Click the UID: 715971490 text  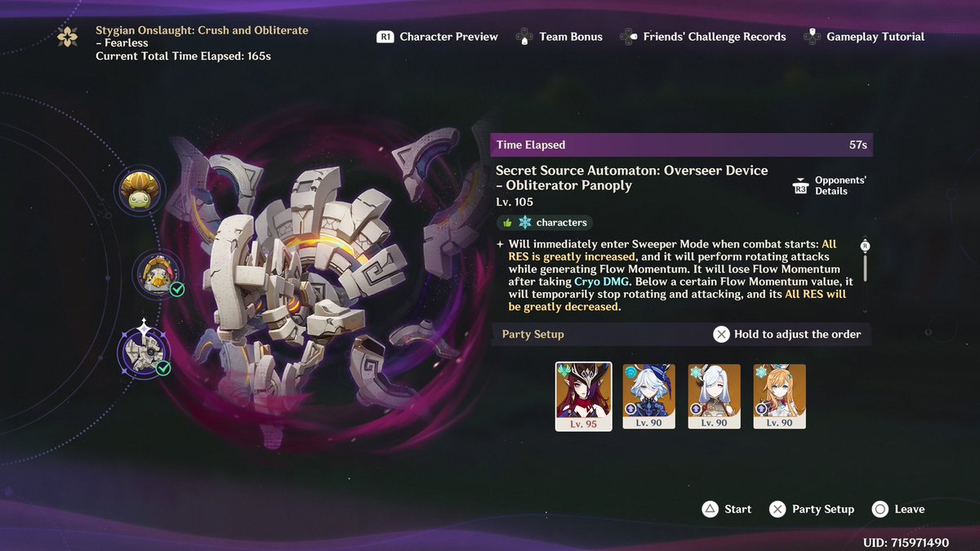[906, 542]
